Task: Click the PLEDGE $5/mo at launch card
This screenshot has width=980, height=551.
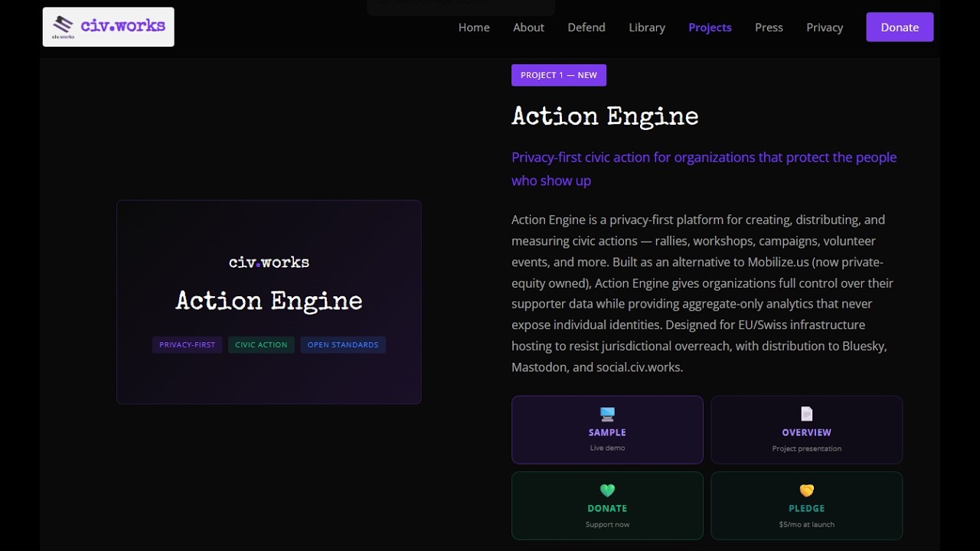Action: click(x=806, y=506)
